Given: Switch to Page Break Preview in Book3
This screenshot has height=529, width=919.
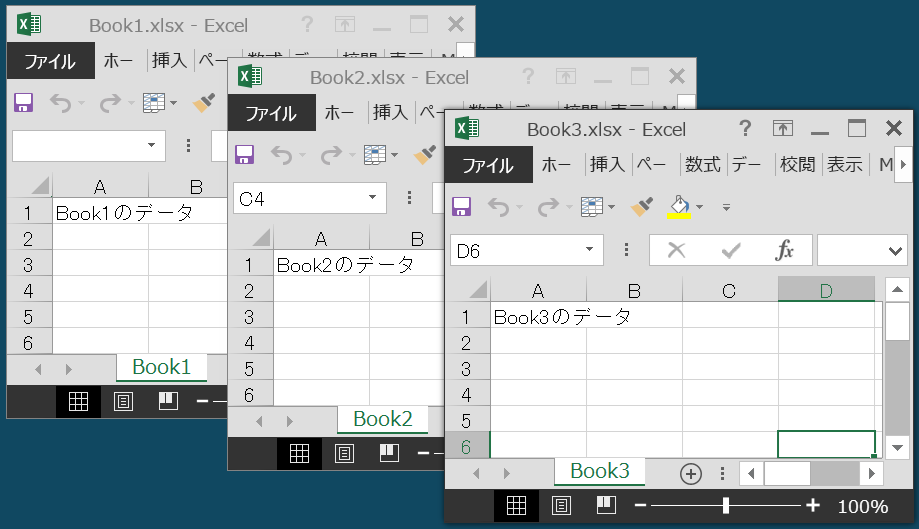Looking at the screenshot, I should coord(606,504).
